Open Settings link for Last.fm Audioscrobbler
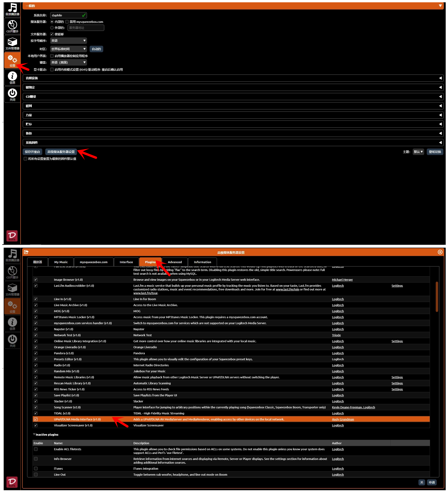This screenshot has height=493, width=448. coord(397,286)
